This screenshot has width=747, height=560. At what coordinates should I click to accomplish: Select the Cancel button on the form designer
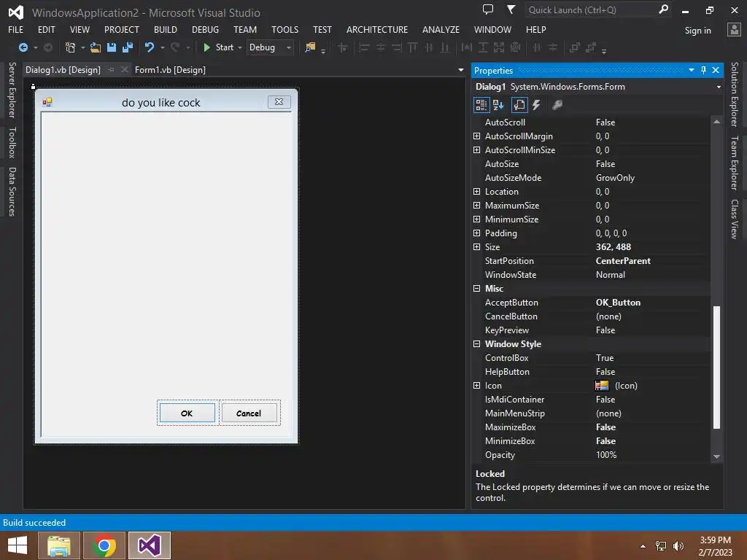coord(249,413)
